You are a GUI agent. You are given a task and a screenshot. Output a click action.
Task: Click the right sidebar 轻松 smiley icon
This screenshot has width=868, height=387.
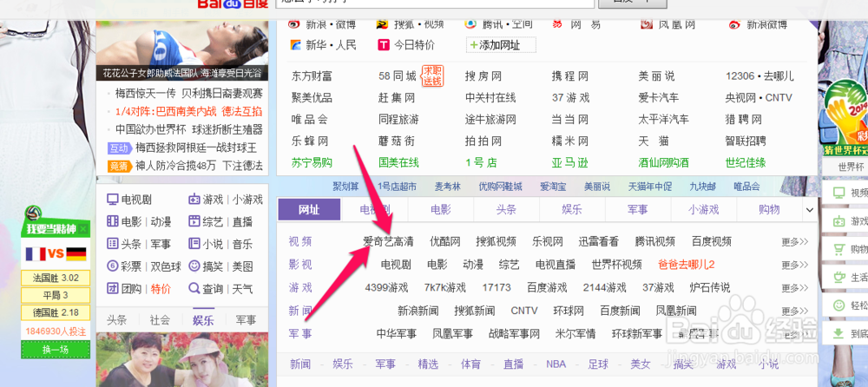coord(839,305)
